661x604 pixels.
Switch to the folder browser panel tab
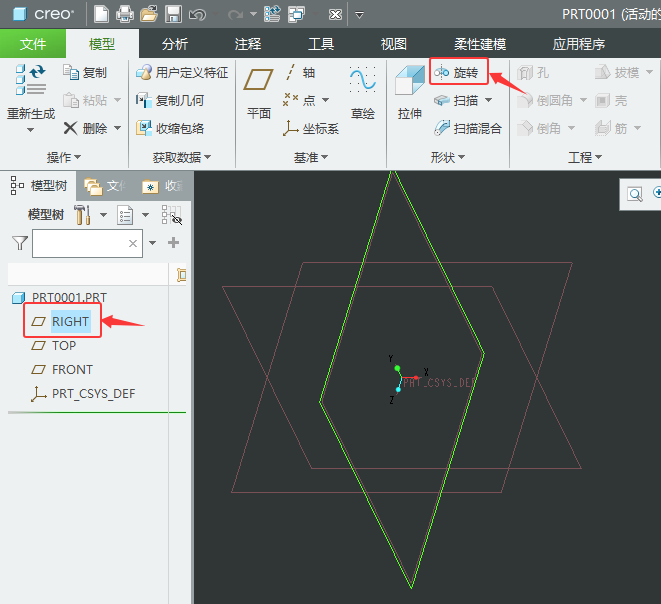[105, 186]
